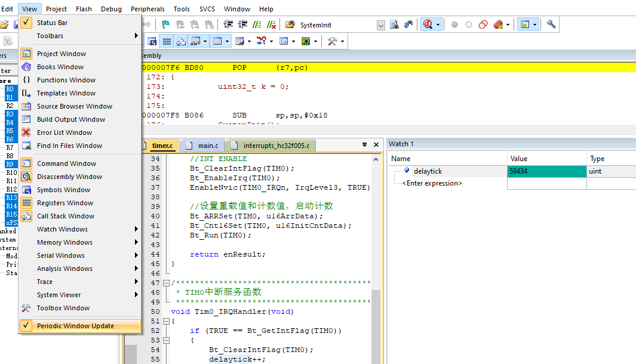Open Find in Files binoculars-folder icon
The width and height of the screenshot is (636, 364).
click(290, 24)
